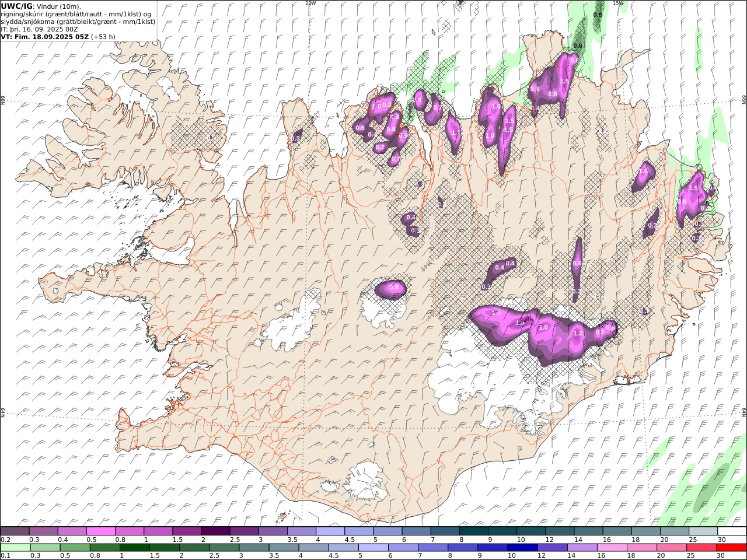Pick the bottom-row legend swatch starting at 0.1
This screenshot has height=560, width=747.
[x=15, y=547]
